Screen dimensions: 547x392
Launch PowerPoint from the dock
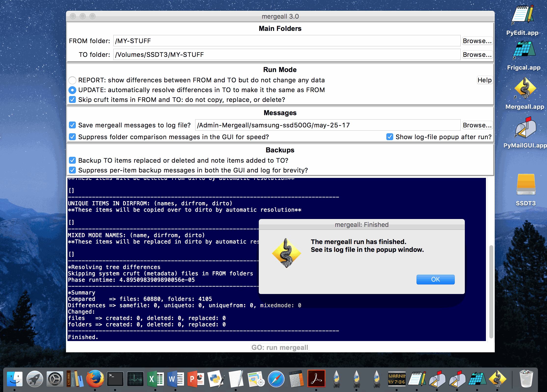pyautogui.click(x=195, y=379)
